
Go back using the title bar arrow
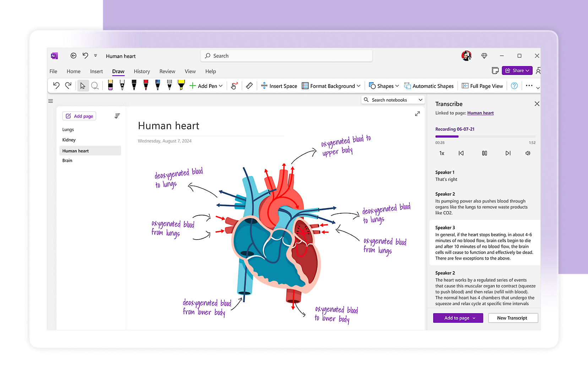[x=73, y=56]
